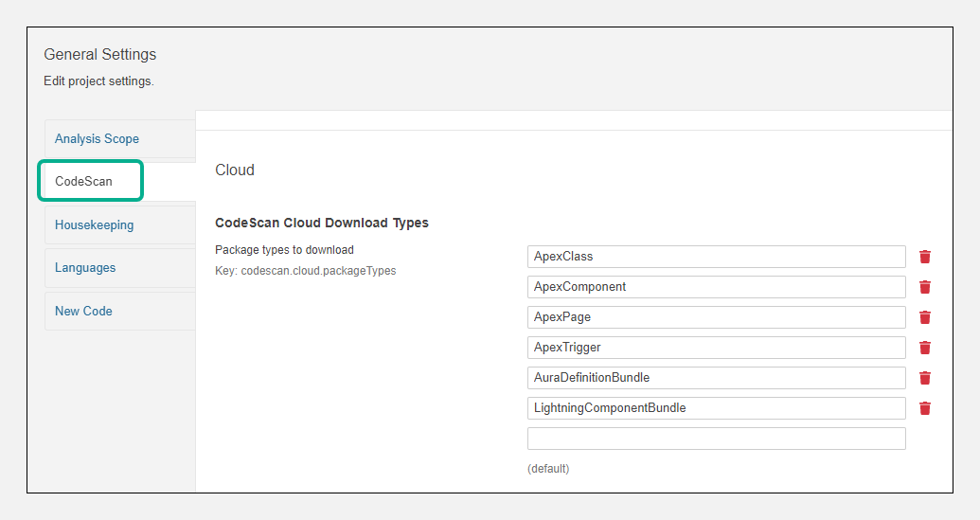Click the empty package type field

(x=716, y=439)
